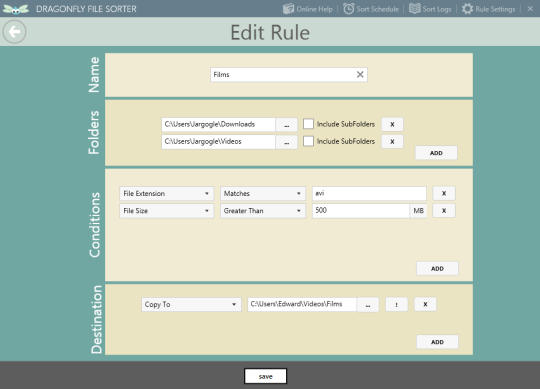Add a new destination
Image resolution: width=540 pixels, height=389 pixels.
[437, 342]
